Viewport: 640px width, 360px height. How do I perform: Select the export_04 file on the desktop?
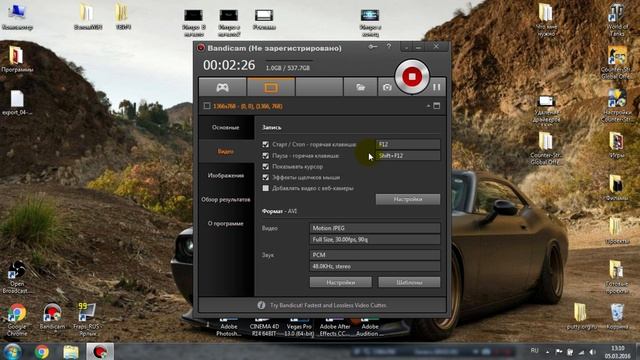(x=17, y=103)
